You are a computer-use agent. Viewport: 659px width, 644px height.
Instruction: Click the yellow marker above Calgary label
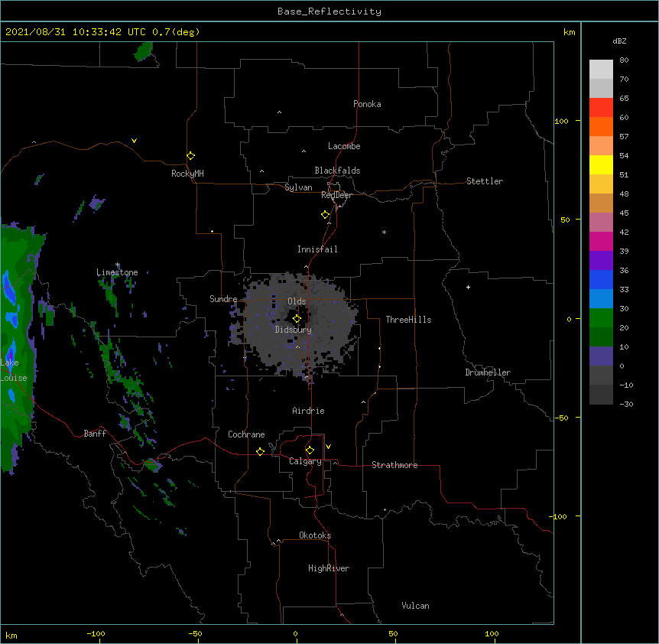pos(310,450)
